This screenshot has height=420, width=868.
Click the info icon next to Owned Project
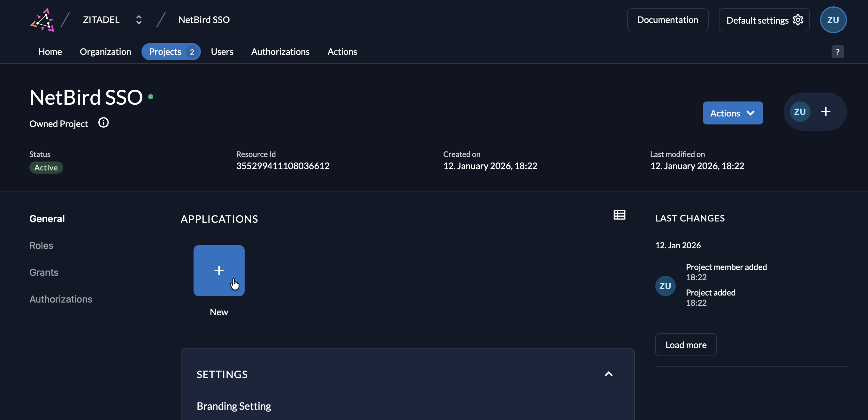pyautogui.click(x=103, y=122)
